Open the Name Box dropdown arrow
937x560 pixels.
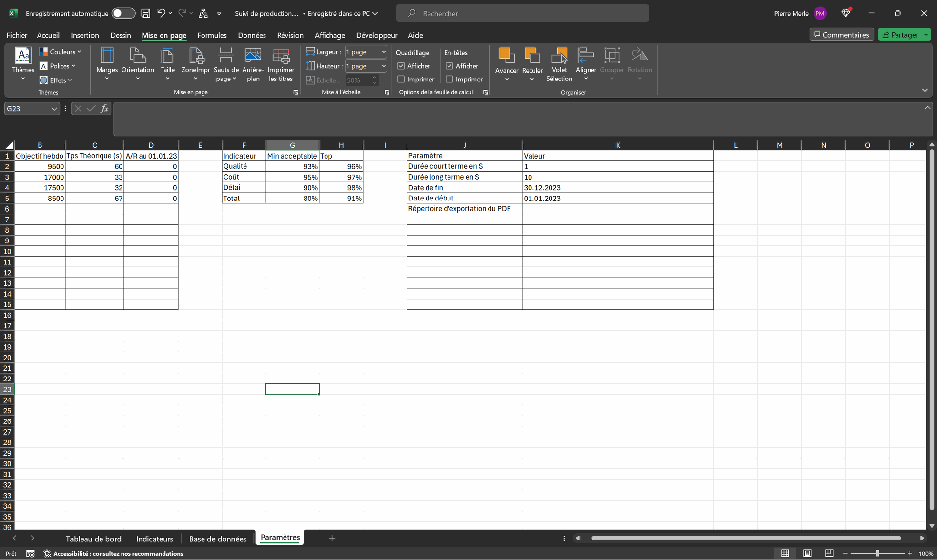click(x=54, y=108)
